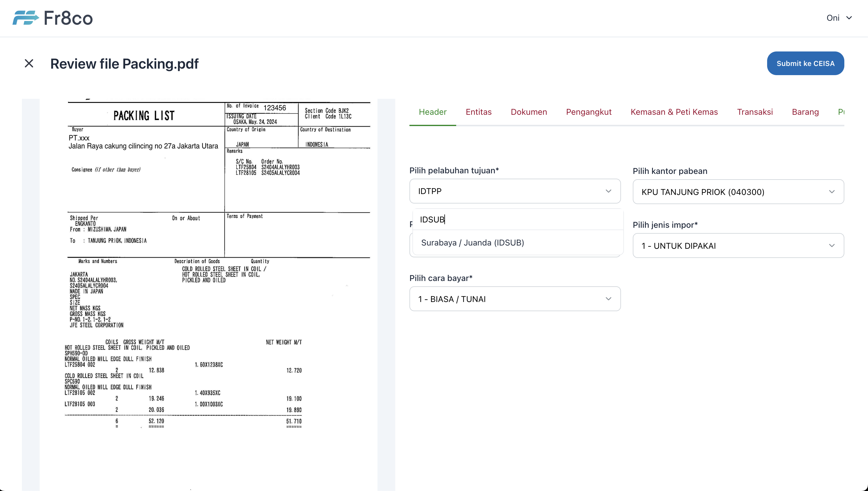Click the PACKING LIST document preview
The height and width of the screenshot is (491, 868).
click(x=208, y=263)
